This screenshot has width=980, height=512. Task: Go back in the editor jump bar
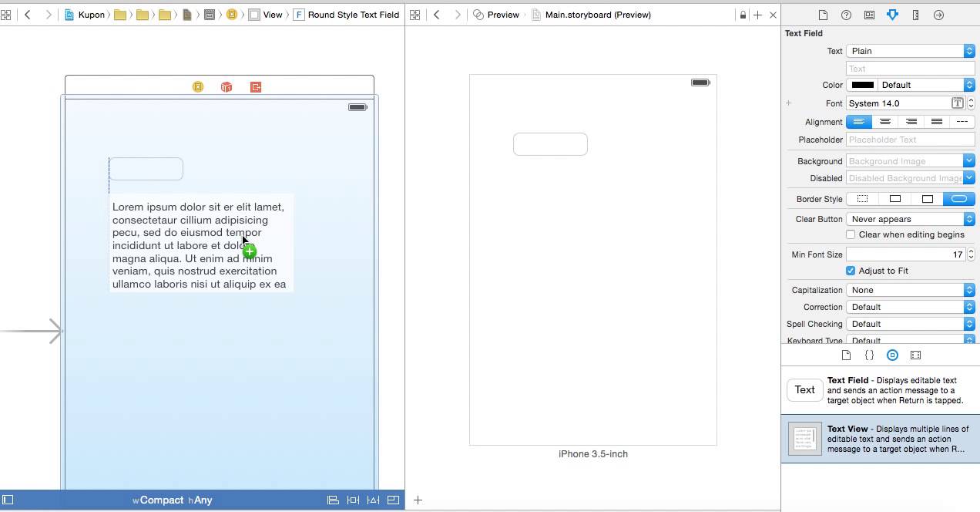(x=28, y=15)
